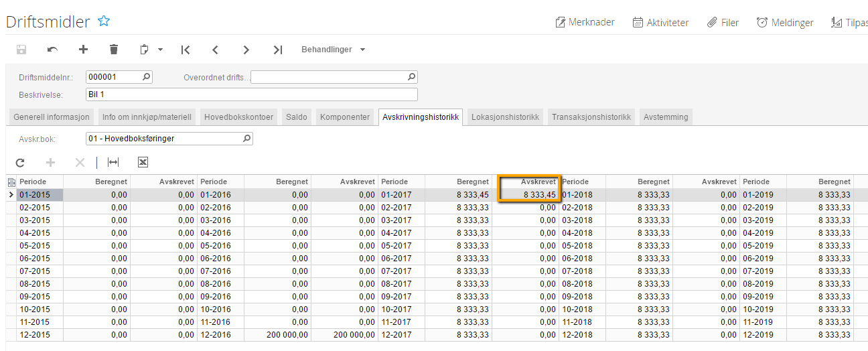Open Avskr.bok lookup selector
Viewport: 868px width, 351px height.
coord(246,139)
